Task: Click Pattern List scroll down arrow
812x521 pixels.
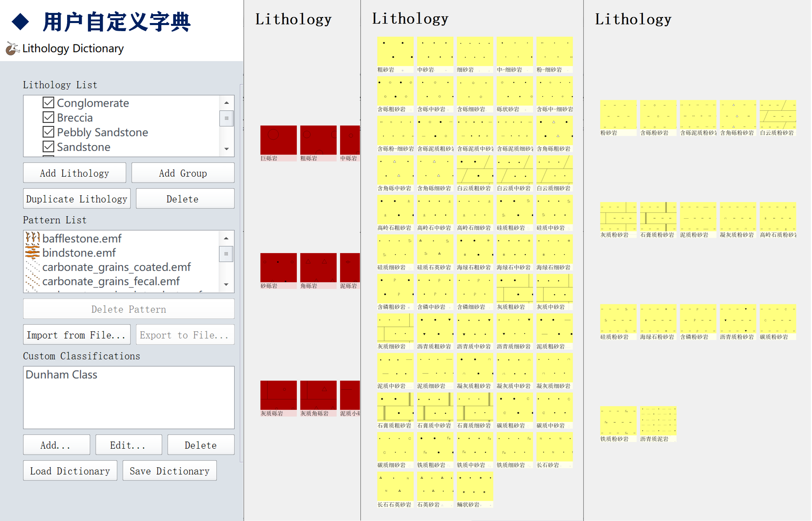Action: click(x=226, y=285)
